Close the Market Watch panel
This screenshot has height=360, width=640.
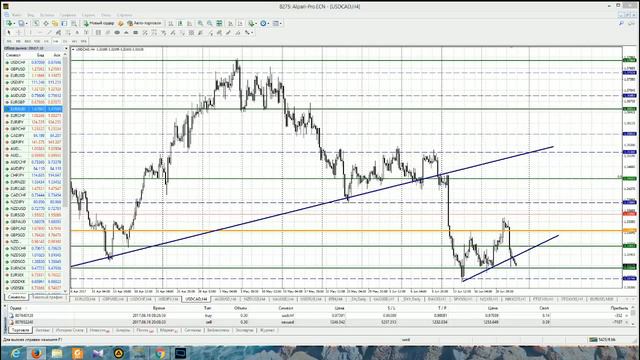click(66, 48)
